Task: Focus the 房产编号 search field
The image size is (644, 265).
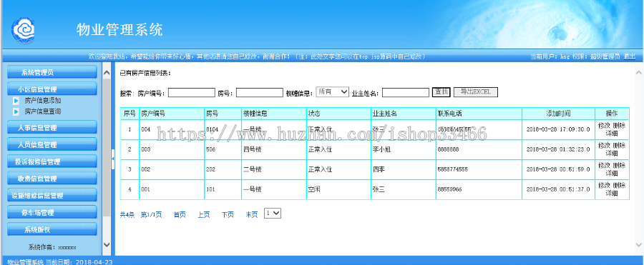Action: (x=191, y=93)
